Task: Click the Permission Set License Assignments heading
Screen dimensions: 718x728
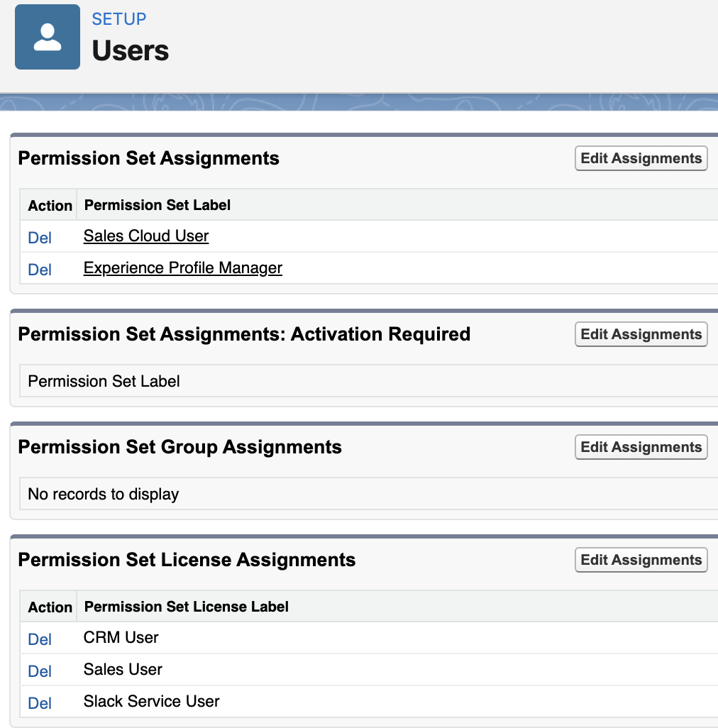Action: [x=187, y=559]
